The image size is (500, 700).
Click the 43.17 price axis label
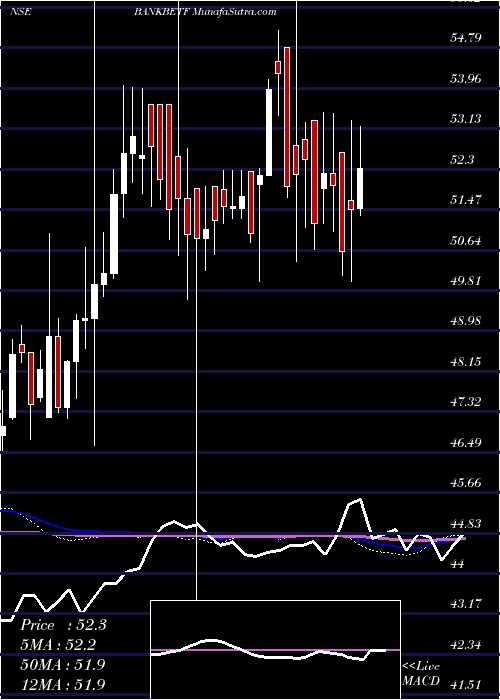pyautogui.click(x=466, y=604)
